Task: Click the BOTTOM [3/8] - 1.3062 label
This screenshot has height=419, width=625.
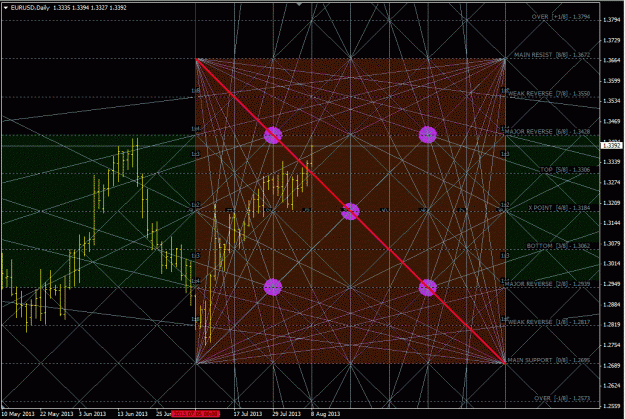Action: pos(558,246)
